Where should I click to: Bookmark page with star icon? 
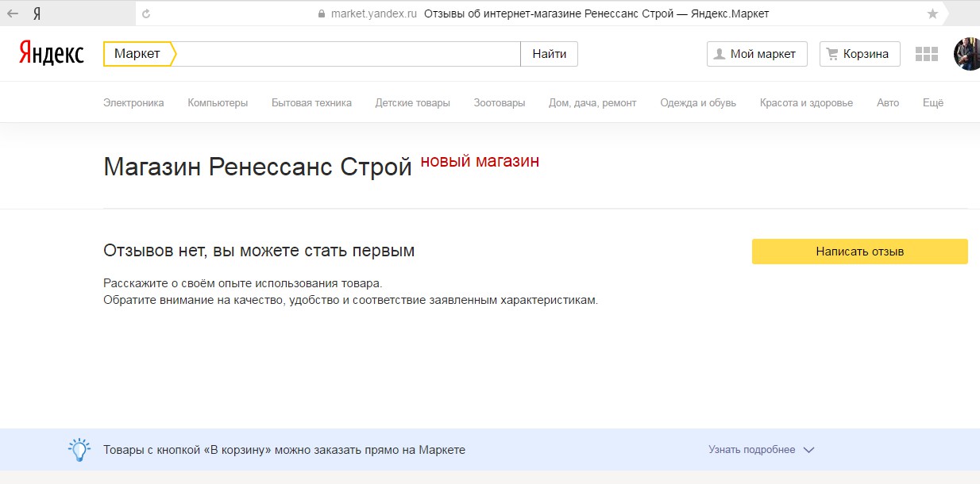[x=932, y=13]
